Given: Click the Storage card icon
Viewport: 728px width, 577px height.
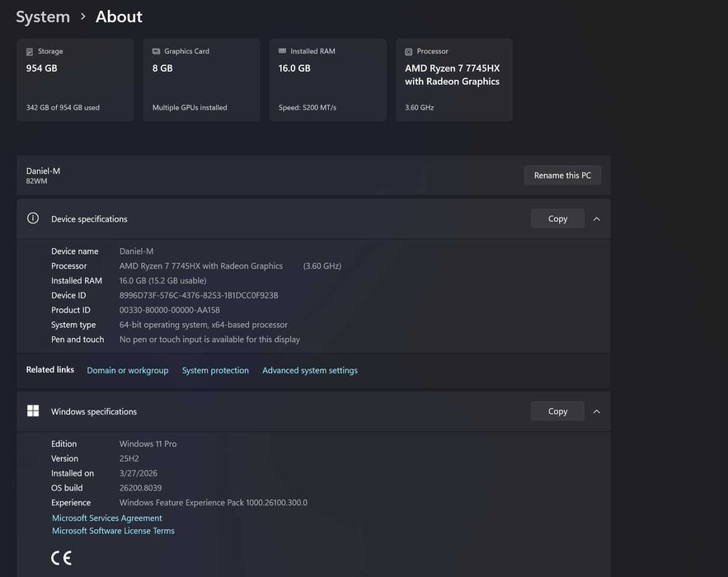Looking at the screenshot, I should pos(30,52).
